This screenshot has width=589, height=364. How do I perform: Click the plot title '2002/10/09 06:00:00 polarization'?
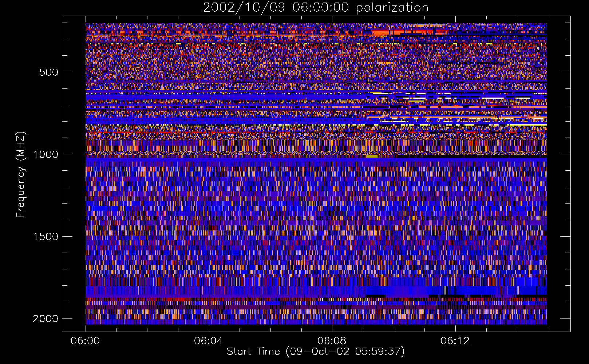point(316,7)
